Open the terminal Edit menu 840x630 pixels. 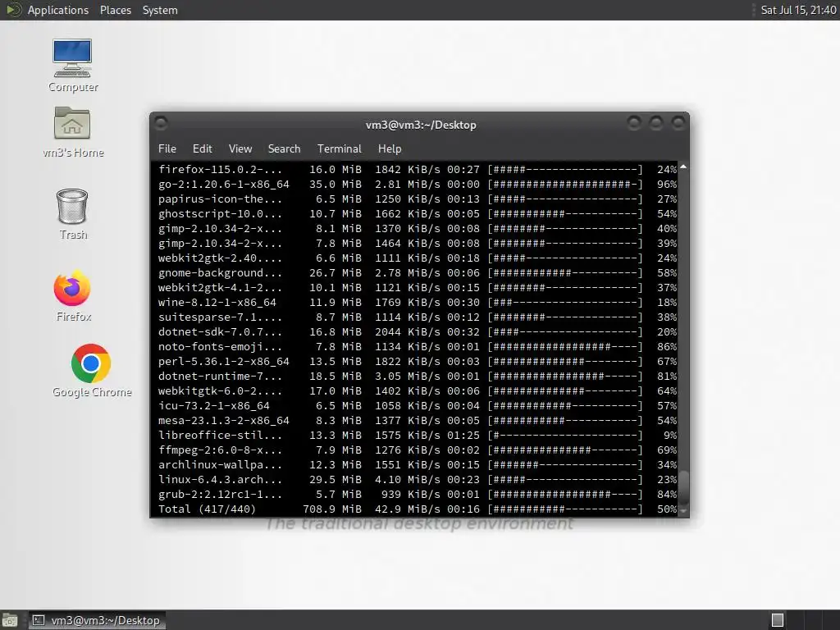[x=202, y=148]
